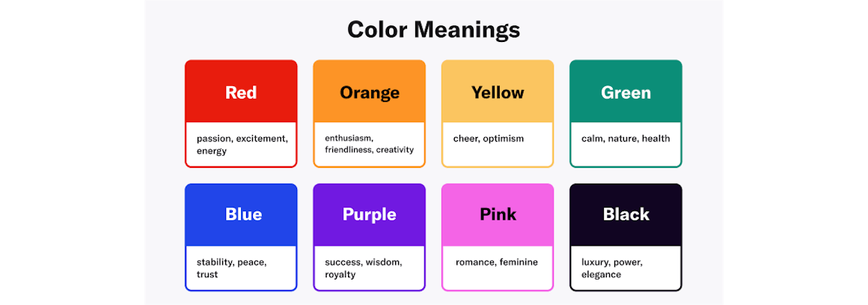Choose the Green color header block
Screen dimensions: 868x305
(x=626, y=91)
